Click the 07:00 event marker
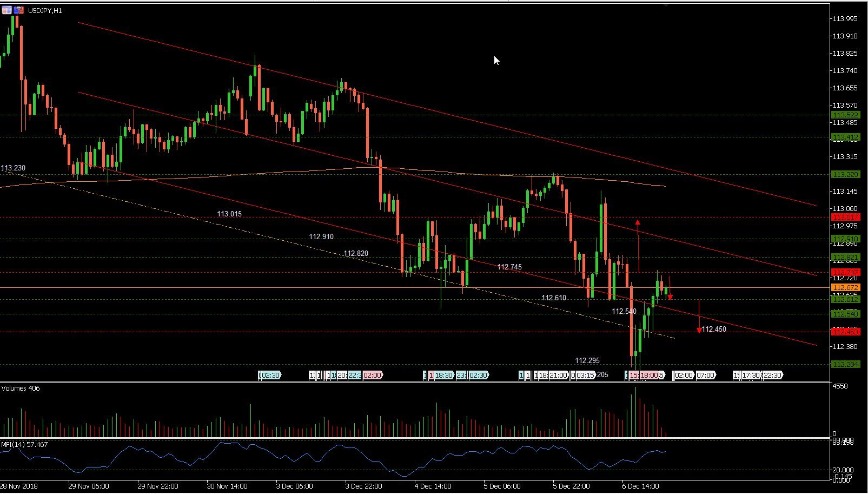Viewport: 868px width, 494px height. click(705, 376)
